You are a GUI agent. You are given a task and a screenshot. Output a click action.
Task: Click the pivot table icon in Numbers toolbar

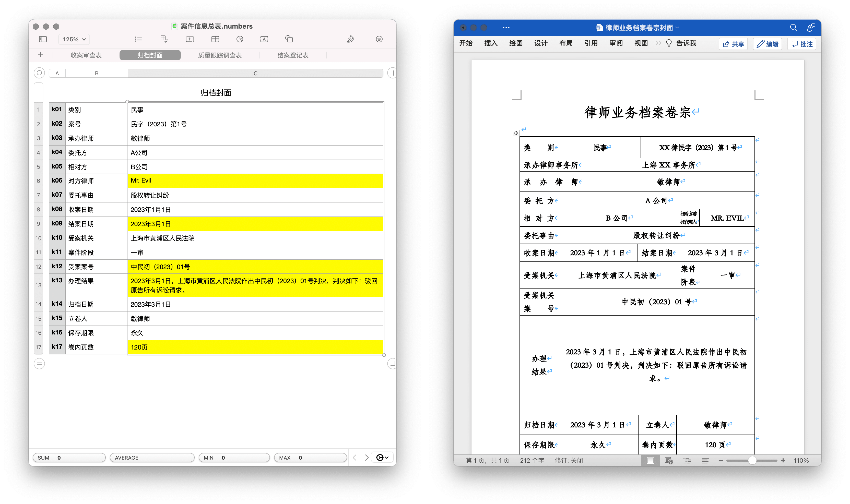pyautogui.click(x=164, y=39)
